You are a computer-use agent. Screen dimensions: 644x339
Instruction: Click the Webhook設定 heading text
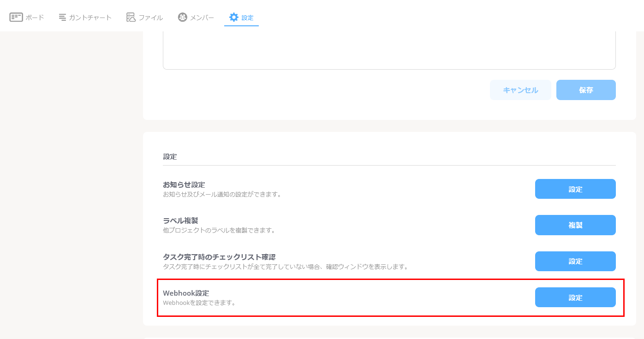click(186, 293)
